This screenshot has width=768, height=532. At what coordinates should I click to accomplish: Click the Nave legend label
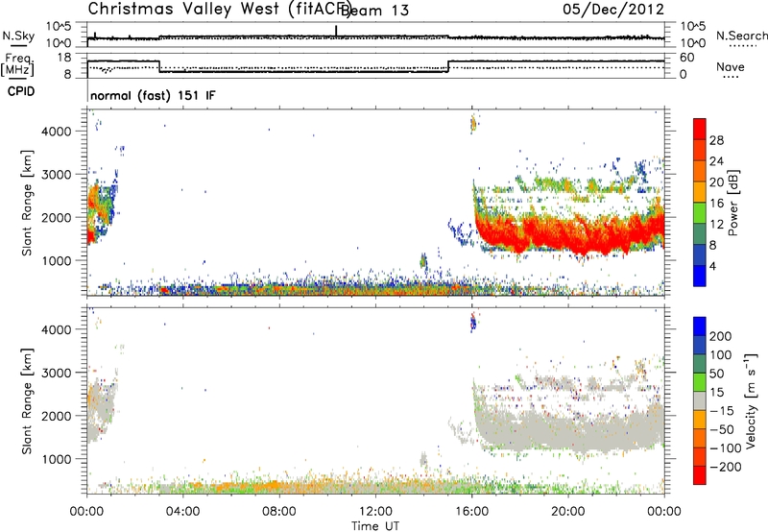(731, 67)
